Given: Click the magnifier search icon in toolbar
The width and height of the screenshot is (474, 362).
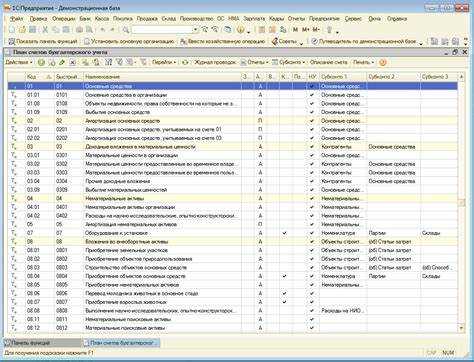Looking at the screenshot, I should [126, 30].
